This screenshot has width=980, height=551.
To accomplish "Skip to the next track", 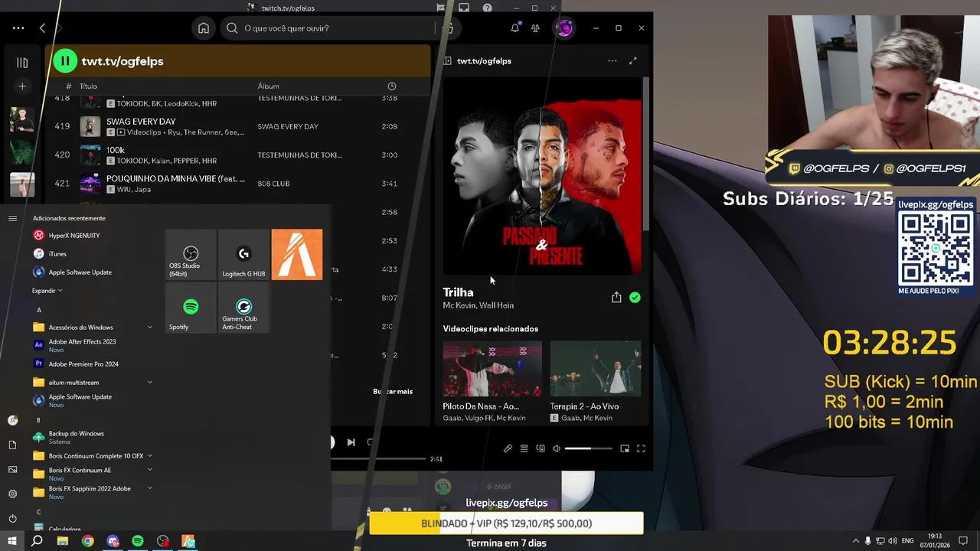I will point(351,442).
